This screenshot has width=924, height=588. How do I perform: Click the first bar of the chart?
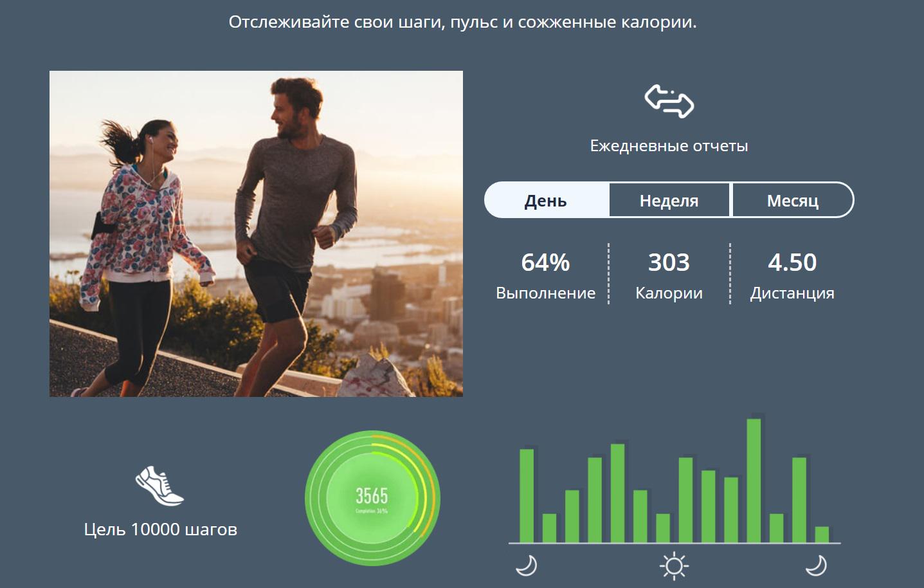click(x=527, y=496)
